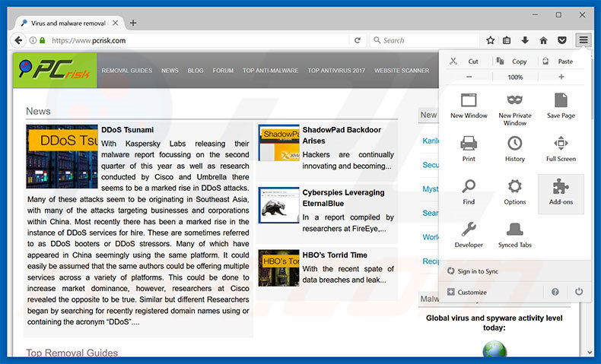Open ShadowPad Backdoor Arises headline

pyautogui.click(x=342, y=135)
